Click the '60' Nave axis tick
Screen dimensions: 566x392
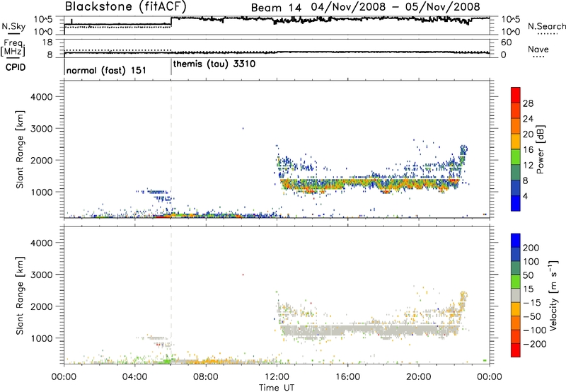[506, 42]
